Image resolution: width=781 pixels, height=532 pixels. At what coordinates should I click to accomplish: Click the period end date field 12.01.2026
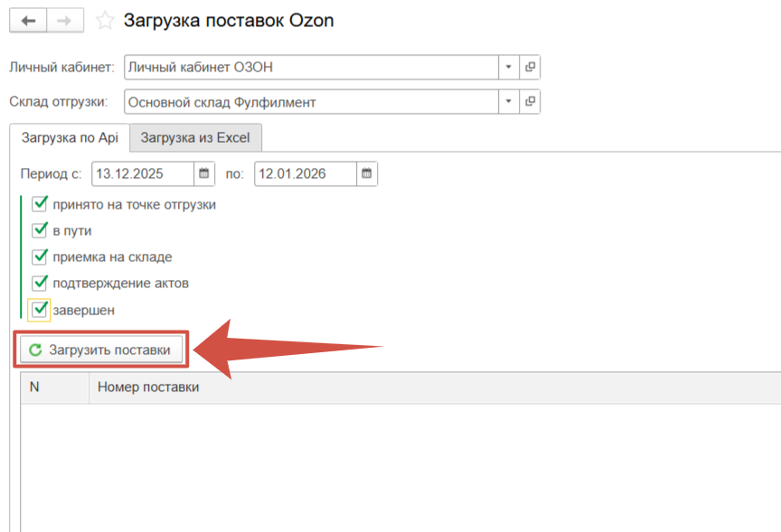(304, 173)
